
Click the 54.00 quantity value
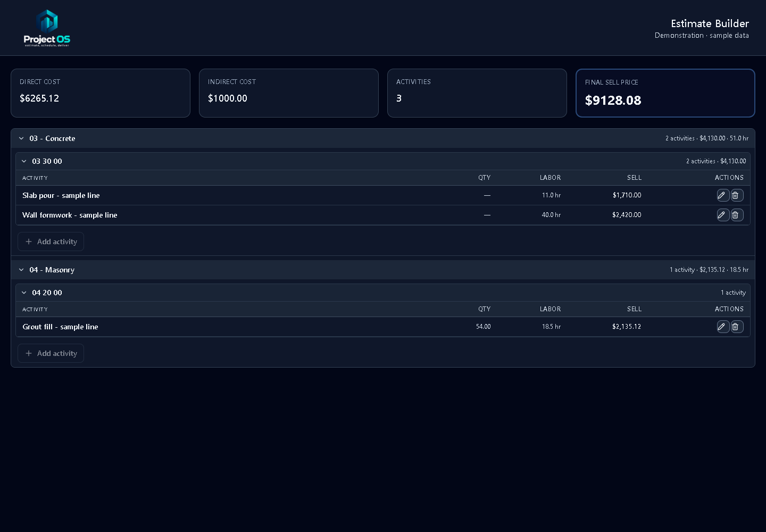point(483,327)
